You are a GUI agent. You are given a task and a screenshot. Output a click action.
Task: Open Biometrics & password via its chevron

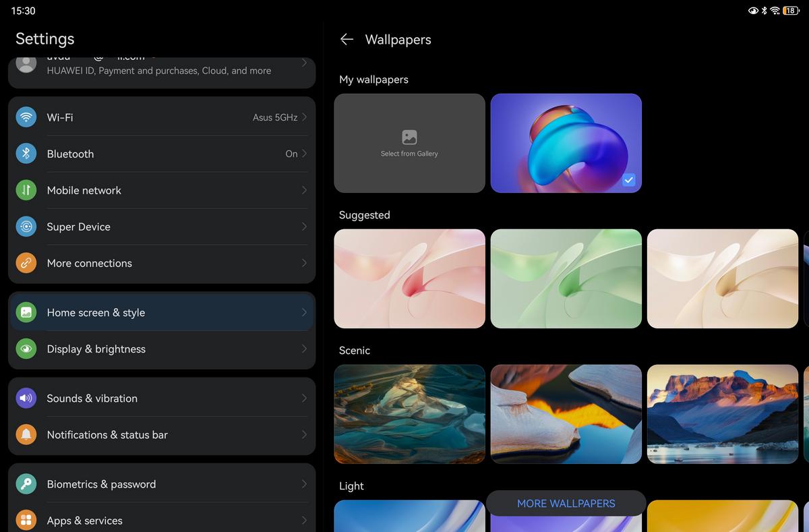tap(304, 484)
